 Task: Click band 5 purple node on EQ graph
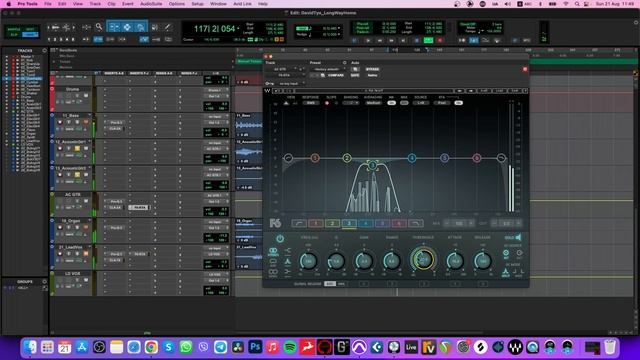coord(444,158)
